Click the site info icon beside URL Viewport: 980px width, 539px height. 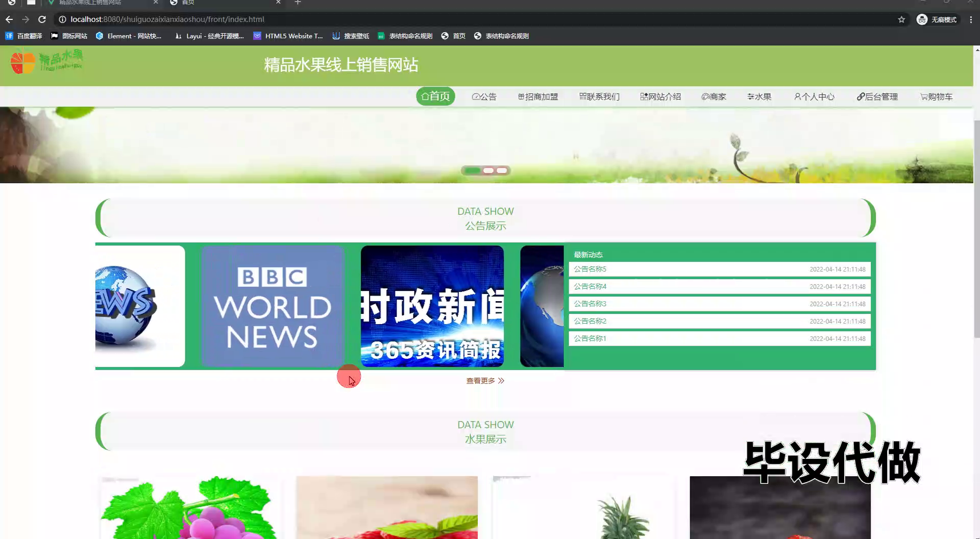click(x=62, y=19)
